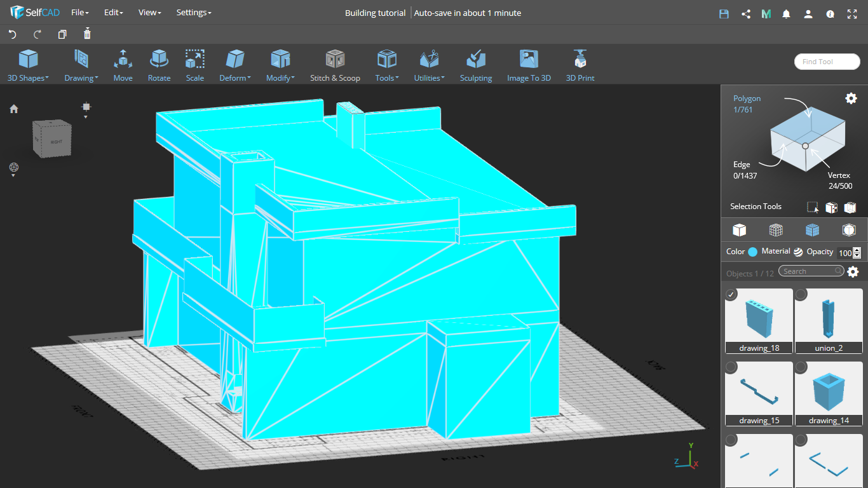Click the Find Tool search field
The width and height of the screenshot is (868, 488).
click(827, 62)
